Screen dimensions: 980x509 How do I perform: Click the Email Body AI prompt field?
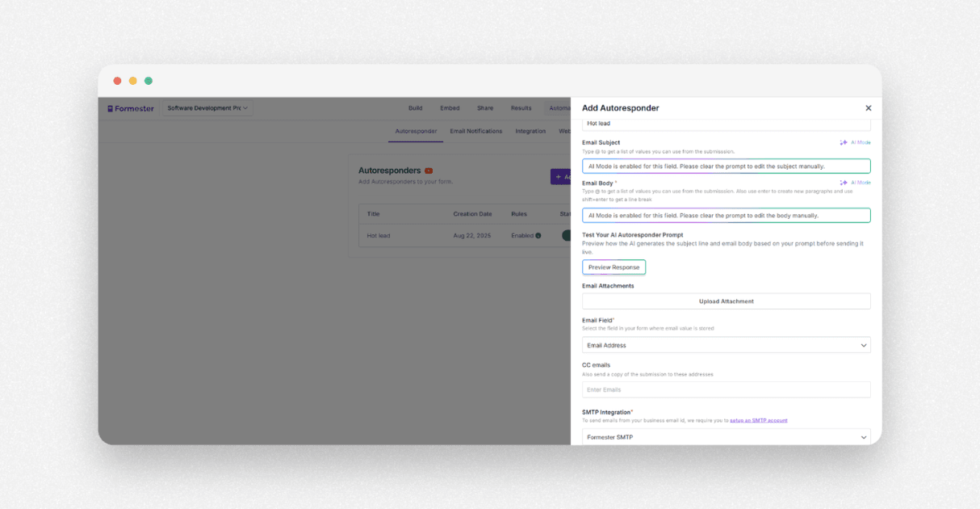click(727, 216)
